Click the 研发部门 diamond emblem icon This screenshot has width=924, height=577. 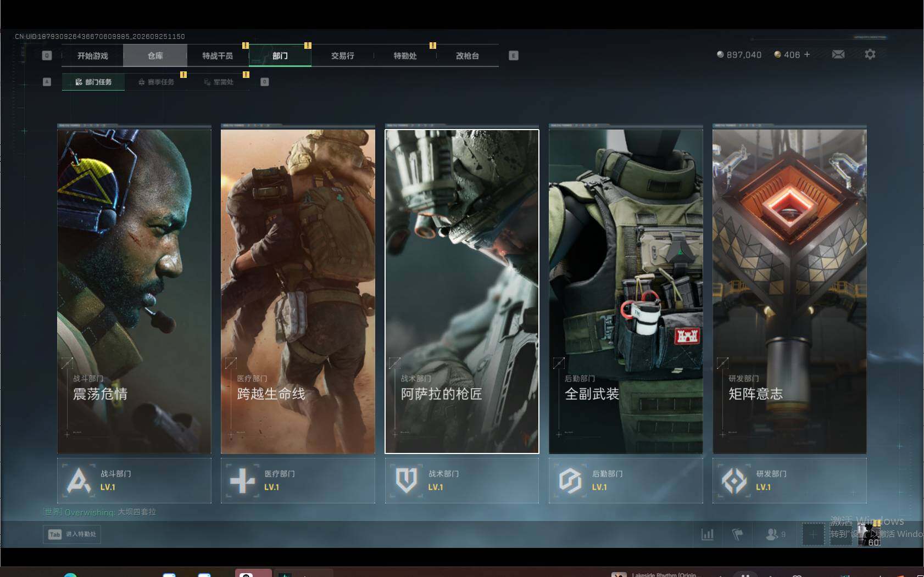(x=734, y=480)
